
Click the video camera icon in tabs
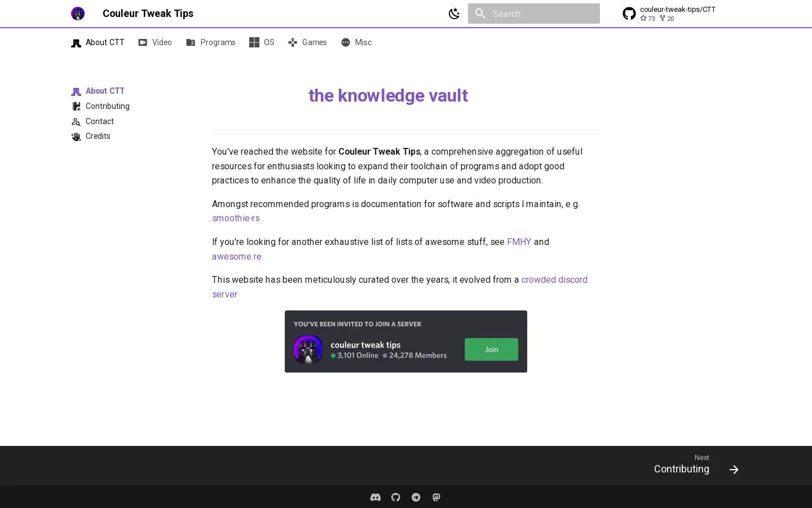143,42
